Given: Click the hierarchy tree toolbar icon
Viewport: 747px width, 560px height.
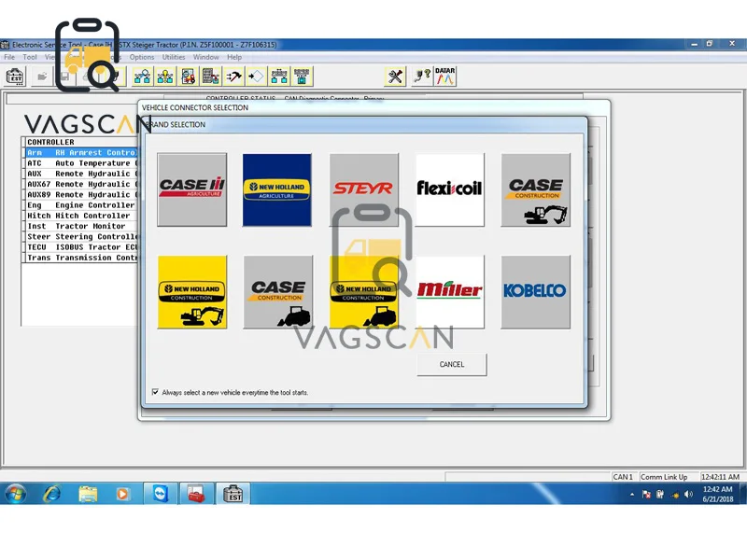Looking at the screenshot, I should (x=279, y=77).
